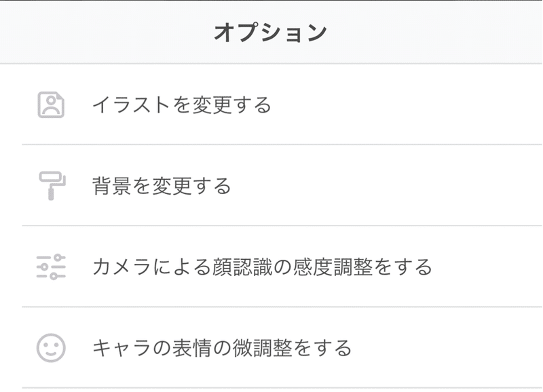The width and height of the screenshot is (543, 392).
Task: Select the change illustration text label
Action: 181,105
